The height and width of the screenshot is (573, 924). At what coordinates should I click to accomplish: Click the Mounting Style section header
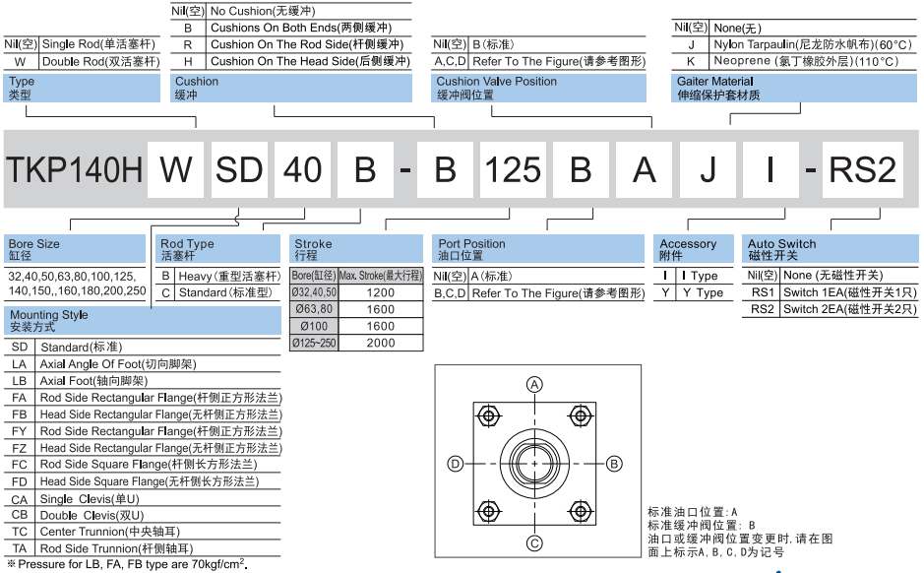77,320
